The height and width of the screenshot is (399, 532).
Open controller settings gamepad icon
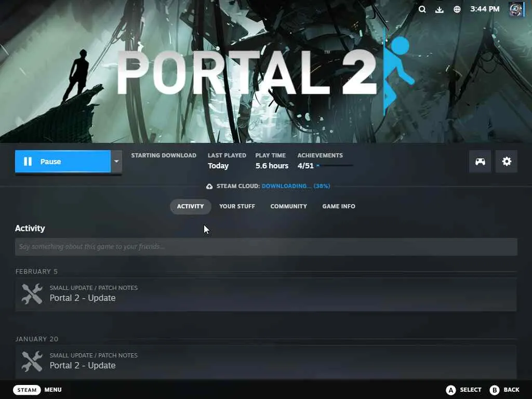tap(480, 162)
